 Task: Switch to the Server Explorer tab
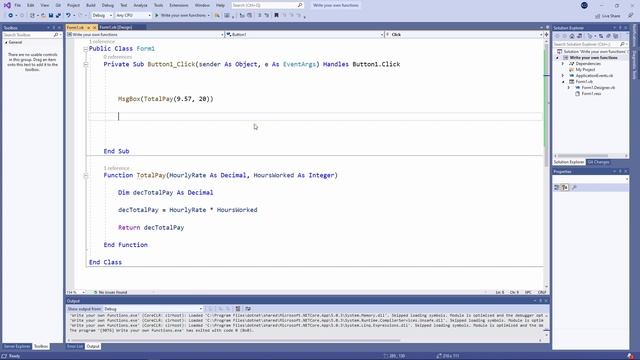[17, 346]
